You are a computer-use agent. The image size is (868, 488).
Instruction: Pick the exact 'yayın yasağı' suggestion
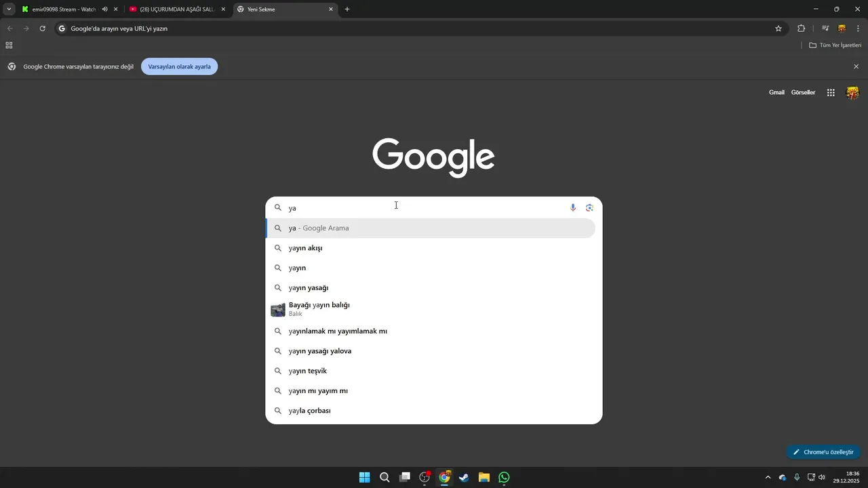tap(431, 288)
